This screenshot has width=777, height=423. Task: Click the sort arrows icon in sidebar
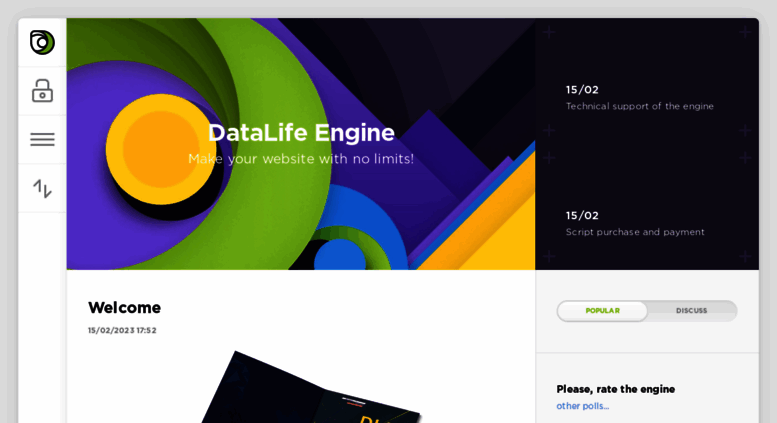pos(42,188)
